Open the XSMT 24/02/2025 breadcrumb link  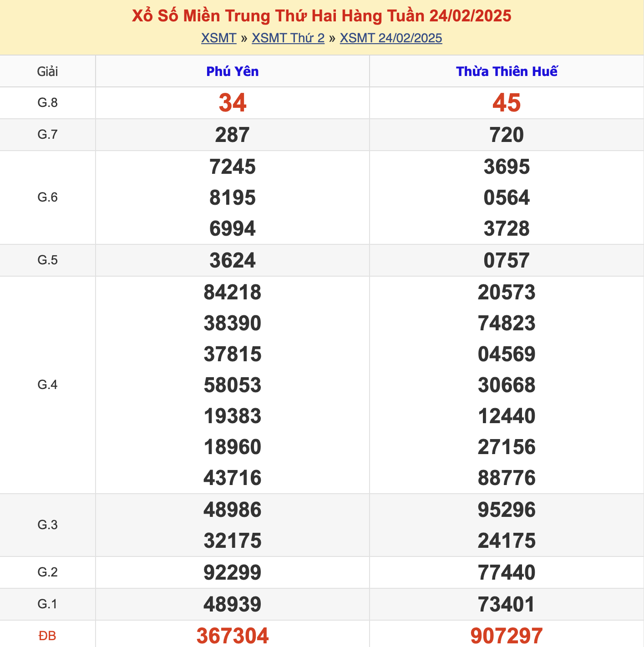point(391,38)
